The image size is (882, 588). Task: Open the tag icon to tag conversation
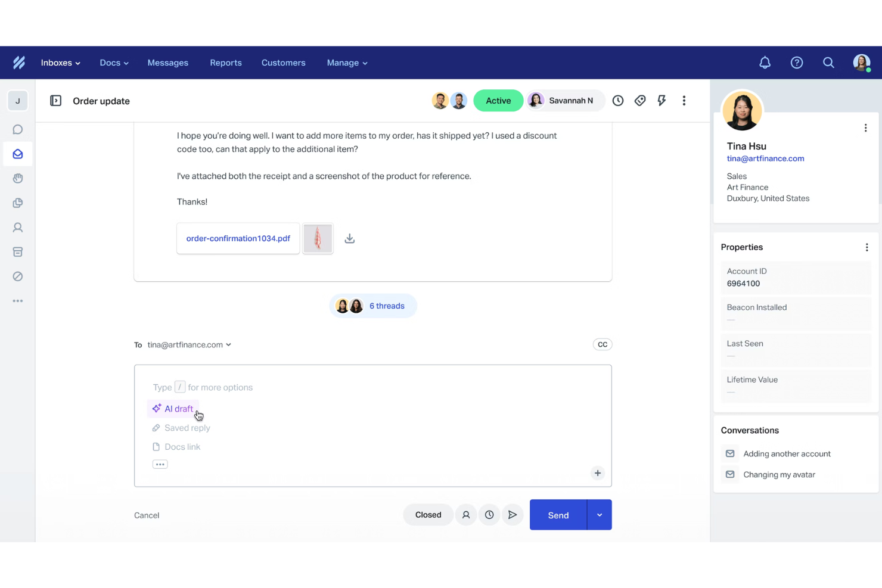click(639, 100)
